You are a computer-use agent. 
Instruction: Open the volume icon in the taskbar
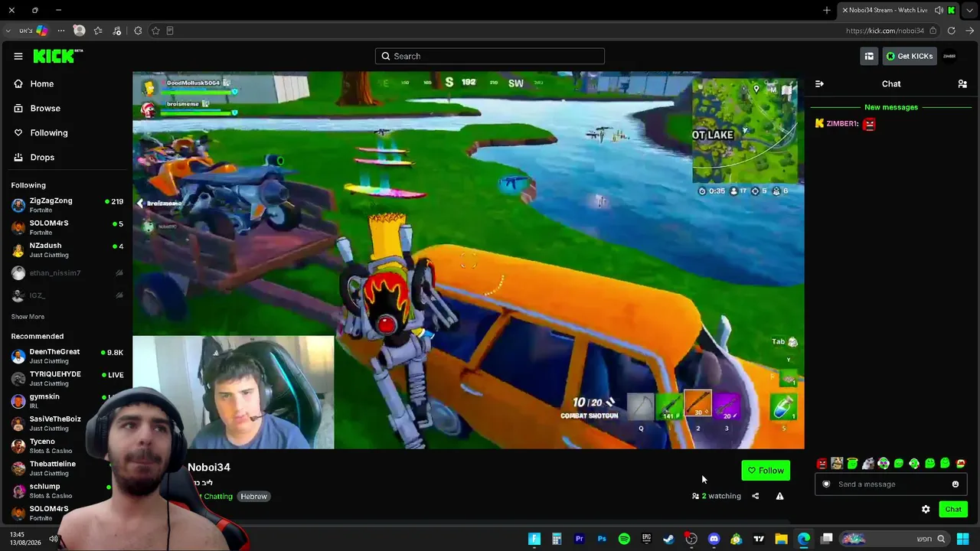(54, 539)
